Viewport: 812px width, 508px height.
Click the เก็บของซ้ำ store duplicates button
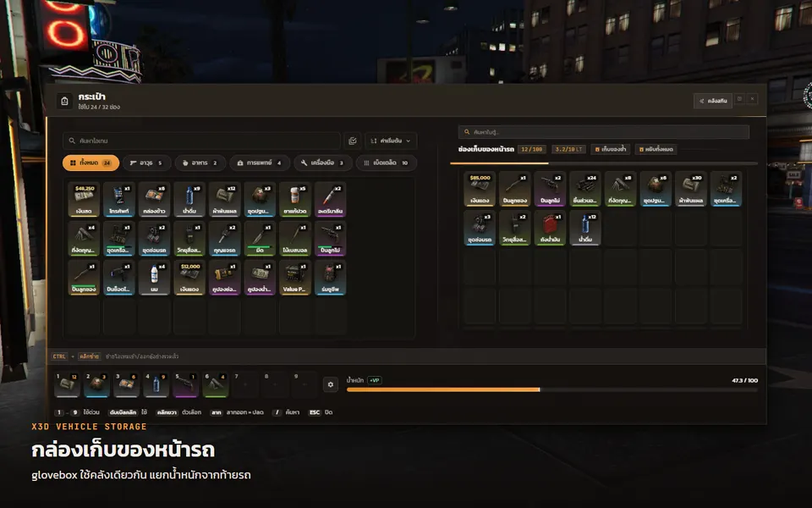611,149
